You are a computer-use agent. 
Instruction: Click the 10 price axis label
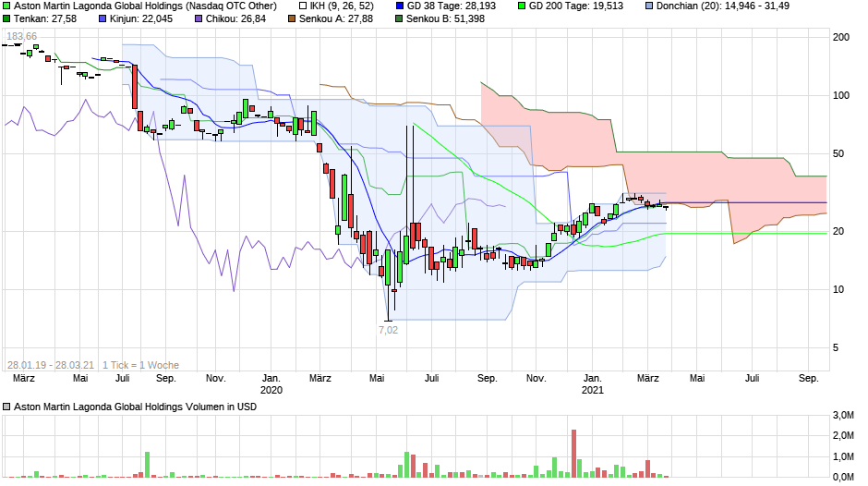(x=838, y=289)
